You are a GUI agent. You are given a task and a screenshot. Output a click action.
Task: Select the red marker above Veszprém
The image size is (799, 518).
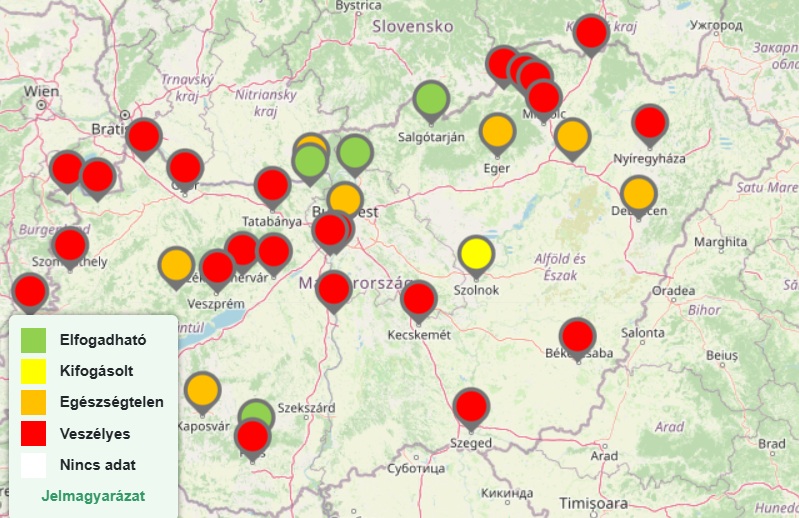tap(218, 269)
